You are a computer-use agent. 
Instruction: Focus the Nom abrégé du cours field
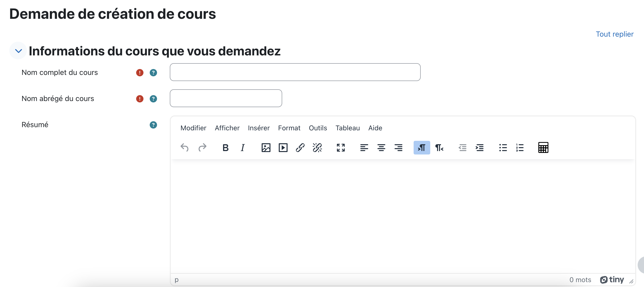tap(226, 98)
